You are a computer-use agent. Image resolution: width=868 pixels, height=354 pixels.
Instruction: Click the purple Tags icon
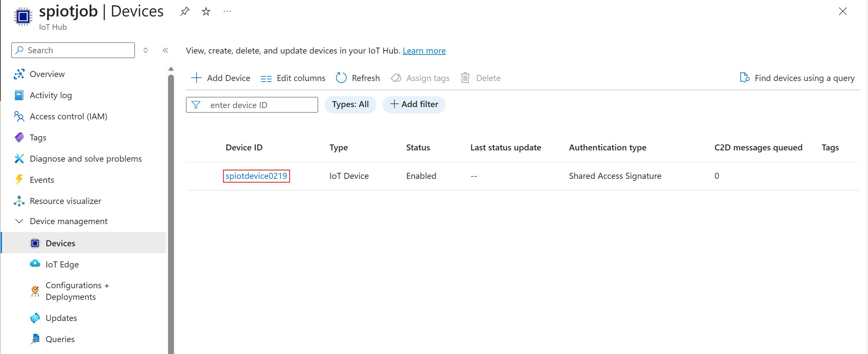point(19,138)
